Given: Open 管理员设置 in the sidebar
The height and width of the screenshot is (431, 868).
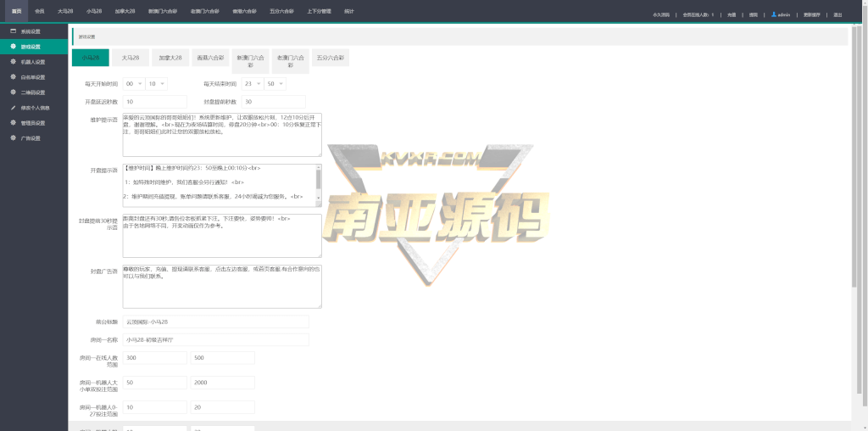Looking at the screenshot, I should [34, 123].
